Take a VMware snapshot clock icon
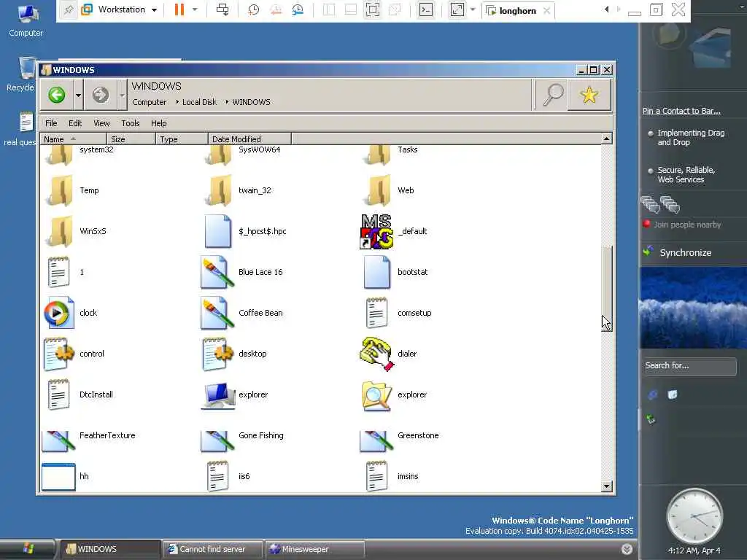Screen dimensions: 747x560 (253, 9)
